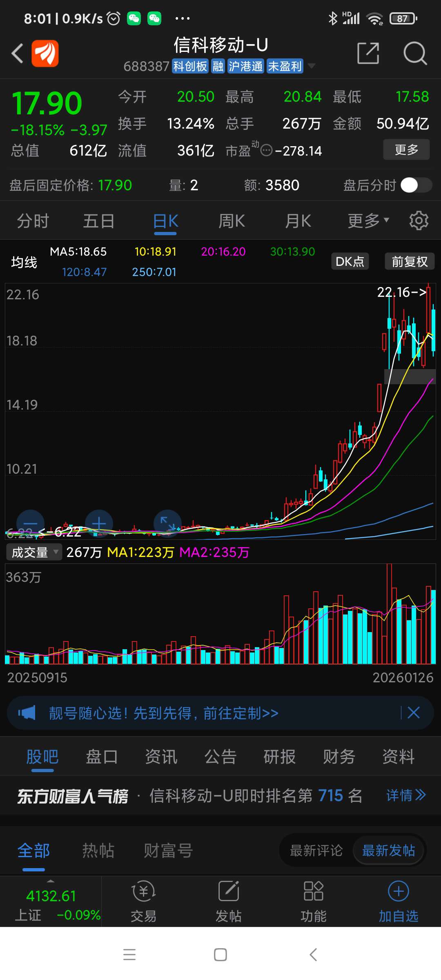Open the 股吧 tab
The width and height of the screenshot is (441, 980).
42,757
